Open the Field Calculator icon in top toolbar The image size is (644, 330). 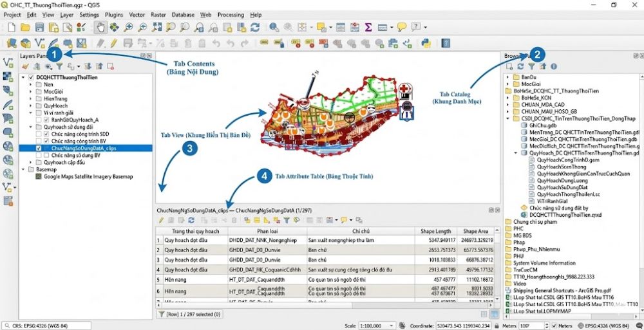[x=355, y=28]
